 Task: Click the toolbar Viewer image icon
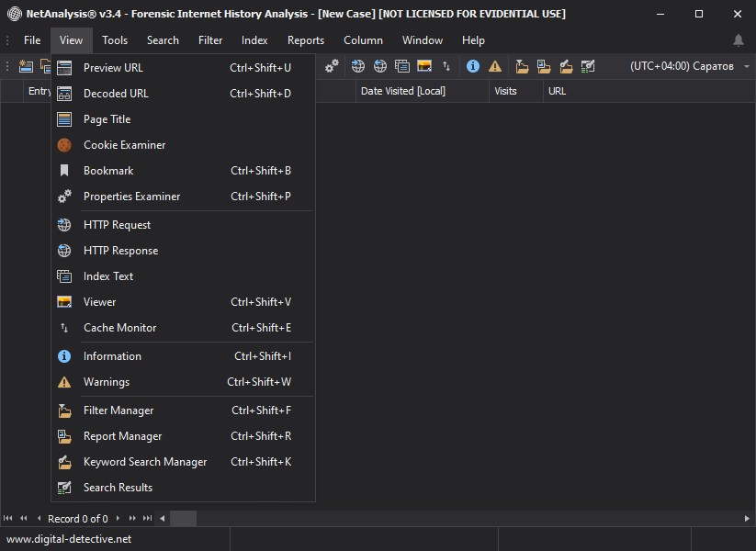(424, 66)
